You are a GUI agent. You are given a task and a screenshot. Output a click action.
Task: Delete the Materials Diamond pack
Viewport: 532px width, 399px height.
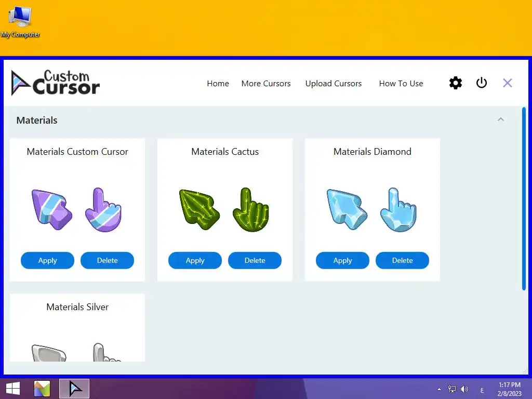point(403,260)
